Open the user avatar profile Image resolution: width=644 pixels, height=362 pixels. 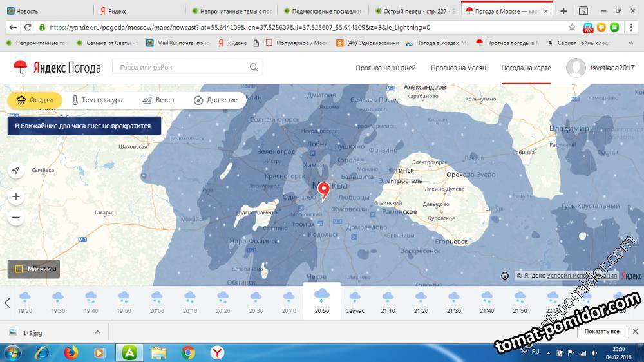(x=576, y=68)
